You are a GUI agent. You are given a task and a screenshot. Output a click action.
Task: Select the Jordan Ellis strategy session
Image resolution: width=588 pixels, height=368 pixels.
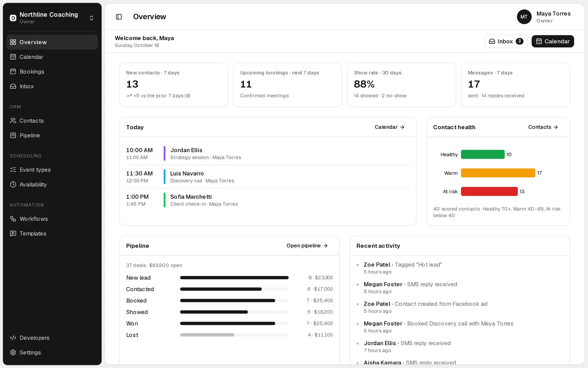[268, 153]
